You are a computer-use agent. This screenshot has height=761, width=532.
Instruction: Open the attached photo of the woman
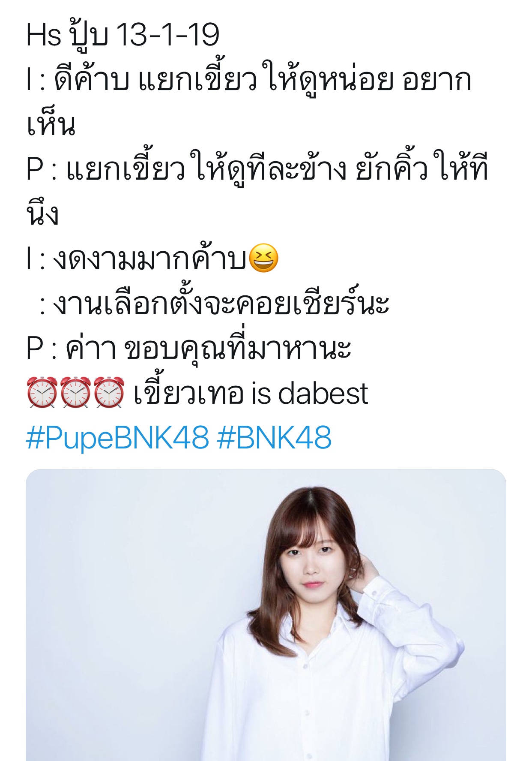point(266,615)
